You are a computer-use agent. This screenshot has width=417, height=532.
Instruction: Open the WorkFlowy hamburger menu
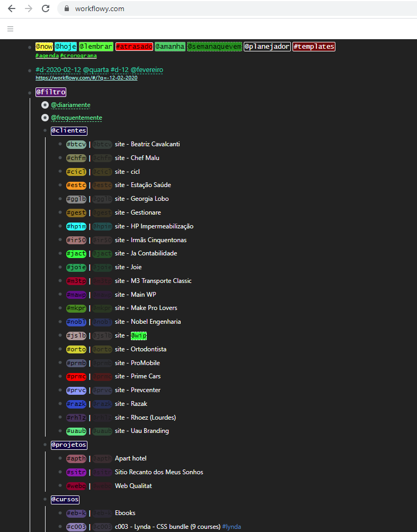(x=11, y=29)
